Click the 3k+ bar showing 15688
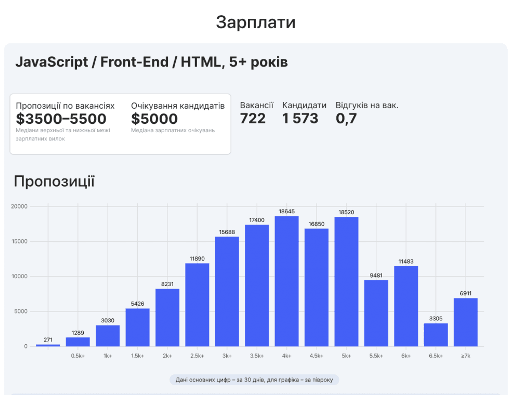532x395 pixels. click(x=227, y=291)
